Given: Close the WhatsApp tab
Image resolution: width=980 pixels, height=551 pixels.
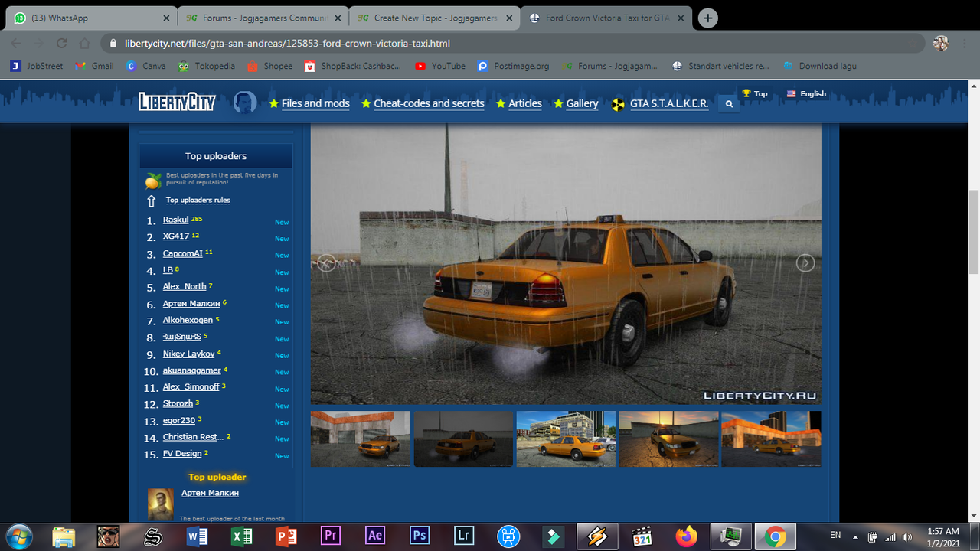Looking at the screenshot, I should click(x=167, y=18).
